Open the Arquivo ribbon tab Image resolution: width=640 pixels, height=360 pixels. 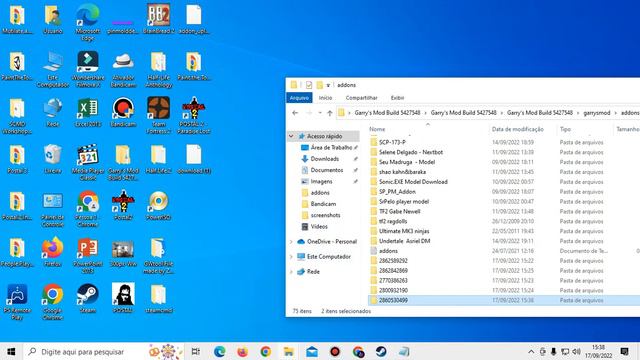coord(299,98)
